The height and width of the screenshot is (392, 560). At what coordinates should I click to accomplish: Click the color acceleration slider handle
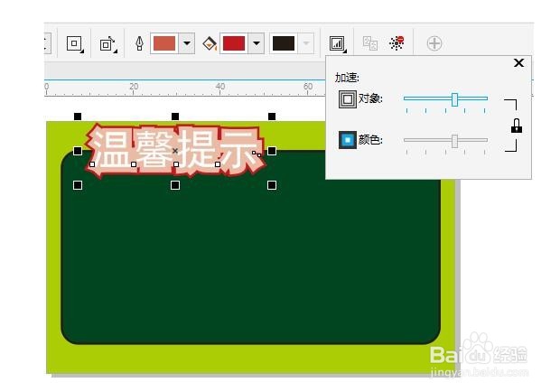(x=454, y=141)
